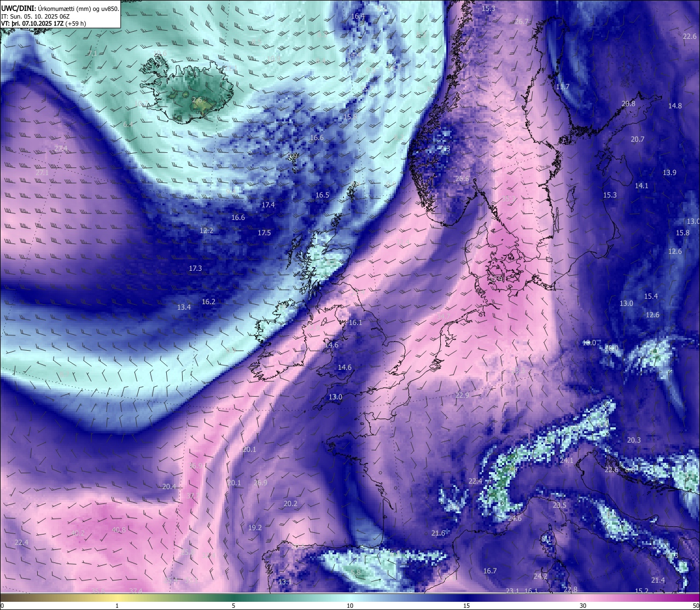Click the 21.4 value on the map
This screenshot has height=610, width=700.
pos(658,580)
